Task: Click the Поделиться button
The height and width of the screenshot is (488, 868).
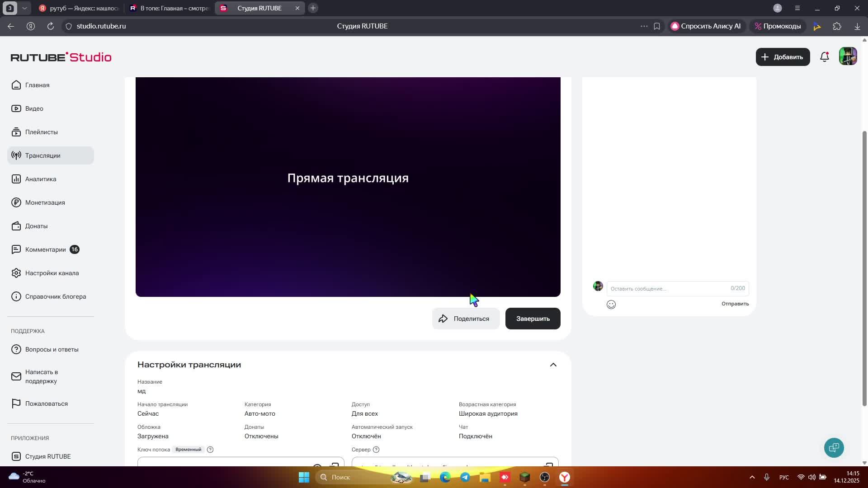Action: [466, 319]
